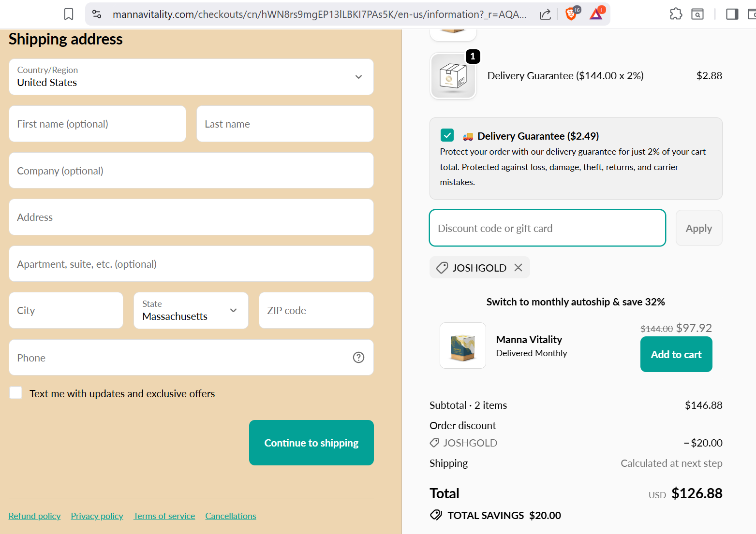Screen dimensions: 756x534
Task: Click the "Order discount" label
Action: coord(463,426)
